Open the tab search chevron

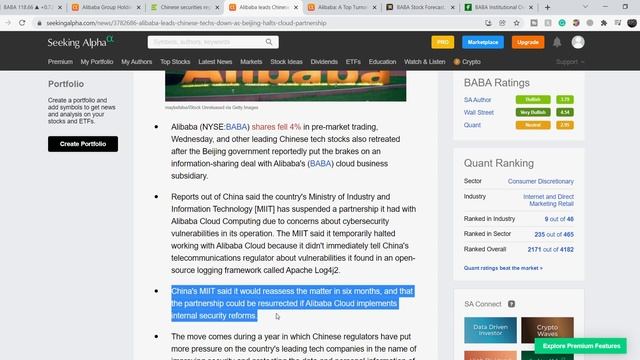[x=585, y=7]
